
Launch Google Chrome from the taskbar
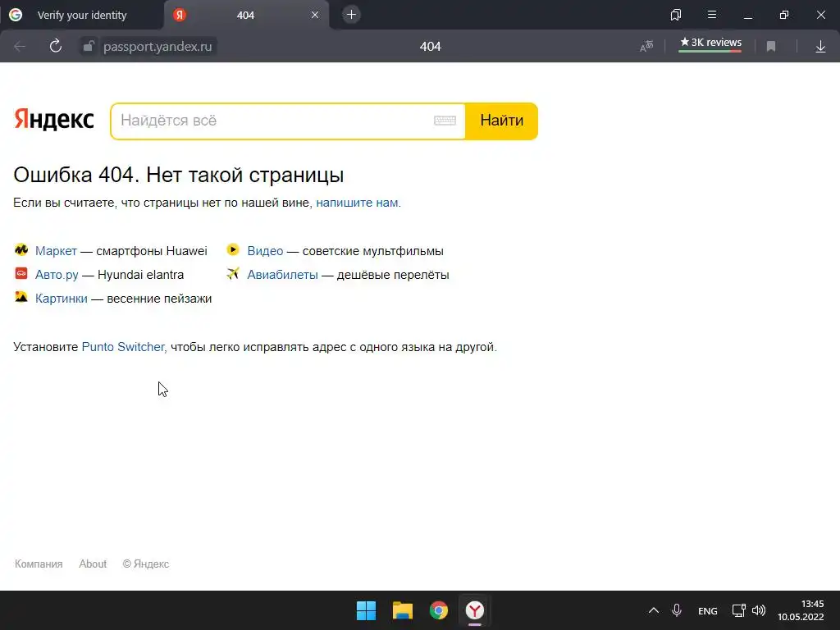pos(439,610)
